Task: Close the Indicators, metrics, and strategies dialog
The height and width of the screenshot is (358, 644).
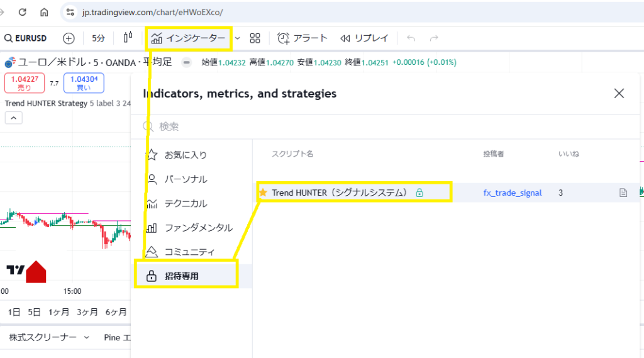Action: tap(619, 93)
